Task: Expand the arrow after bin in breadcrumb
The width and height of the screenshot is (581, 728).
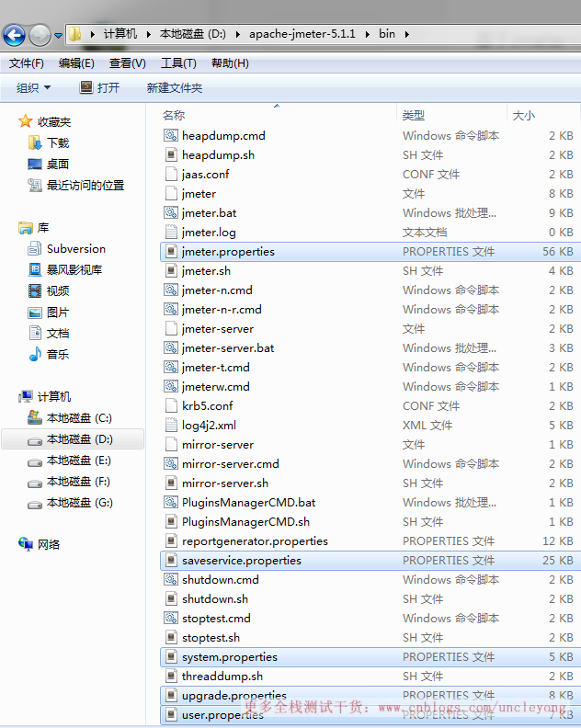Action: (x=407, y=34)
